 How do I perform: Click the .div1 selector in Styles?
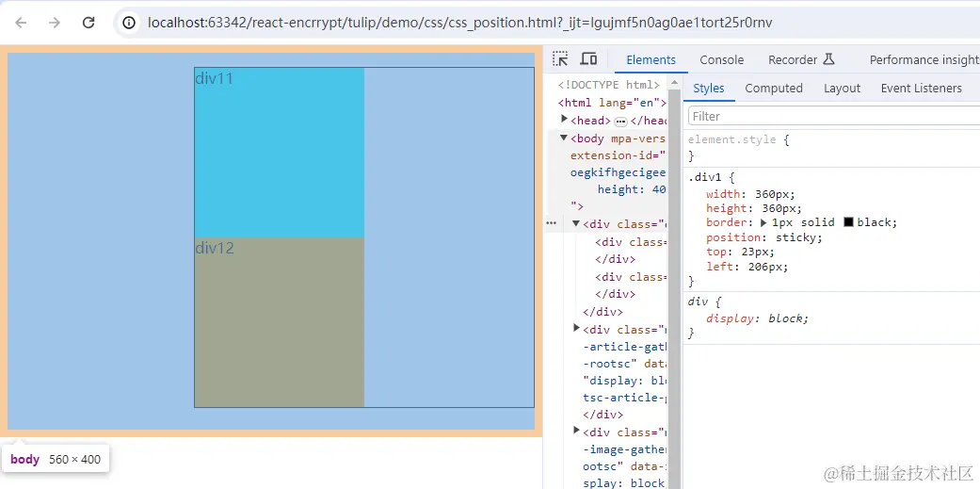[x=704, y=177]
